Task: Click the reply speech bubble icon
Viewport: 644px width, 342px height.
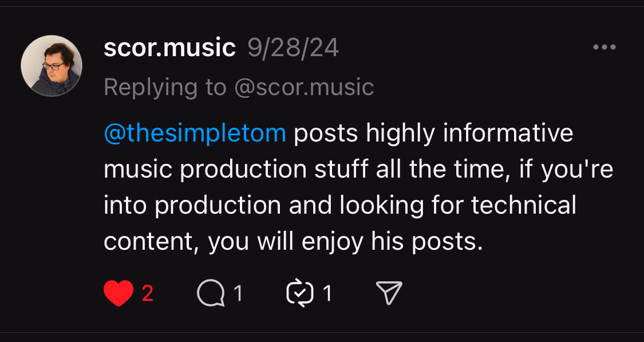Action: click(x=210, y=294)
